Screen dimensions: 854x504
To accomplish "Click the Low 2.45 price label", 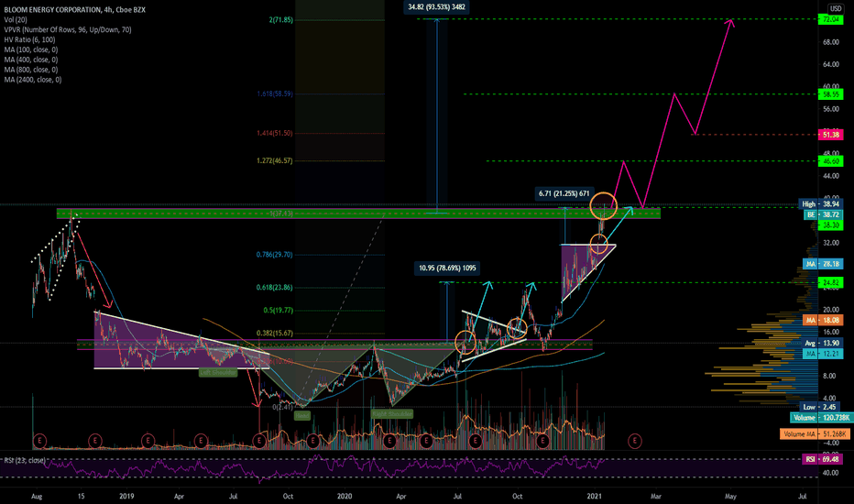I will (820, 407).
